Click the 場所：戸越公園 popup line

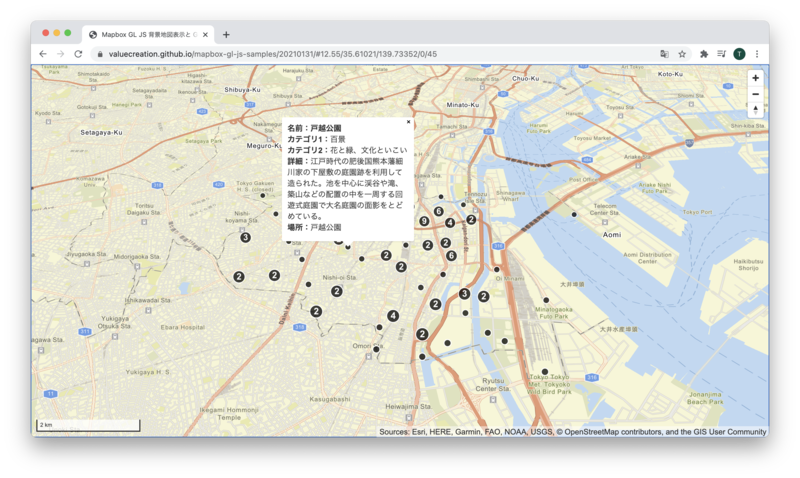pos(314,227)
